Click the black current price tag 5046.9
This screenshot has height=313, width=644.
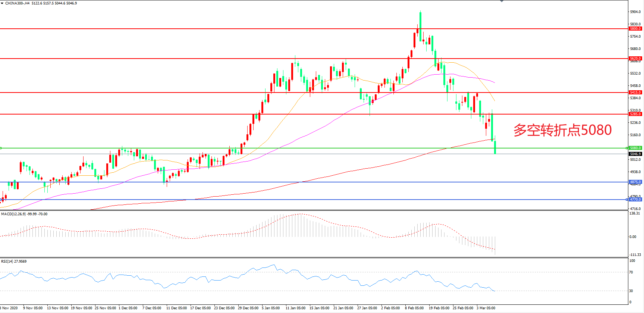(635, 154)
